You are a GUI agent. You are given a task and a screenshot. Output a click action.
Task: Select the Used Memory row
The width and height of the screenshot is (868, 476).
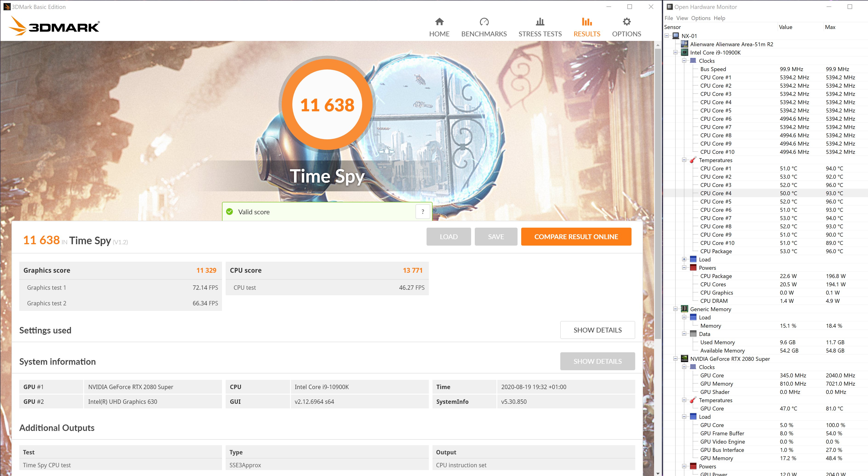coord(766,342)
